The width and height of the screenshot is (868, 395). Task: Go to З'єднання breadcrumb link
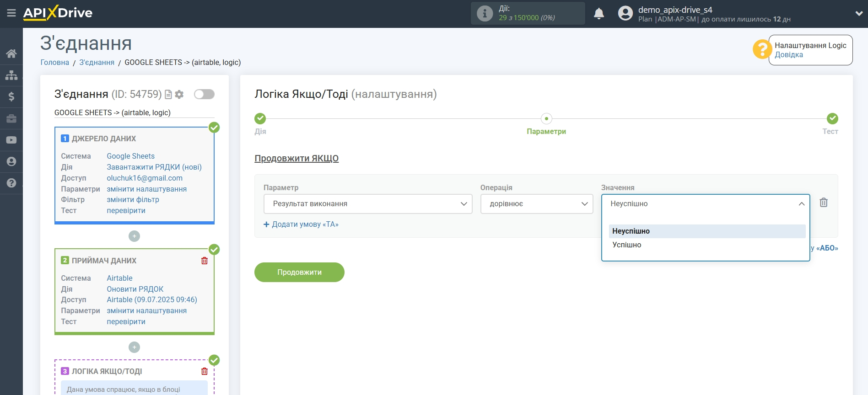coord(97,63)
